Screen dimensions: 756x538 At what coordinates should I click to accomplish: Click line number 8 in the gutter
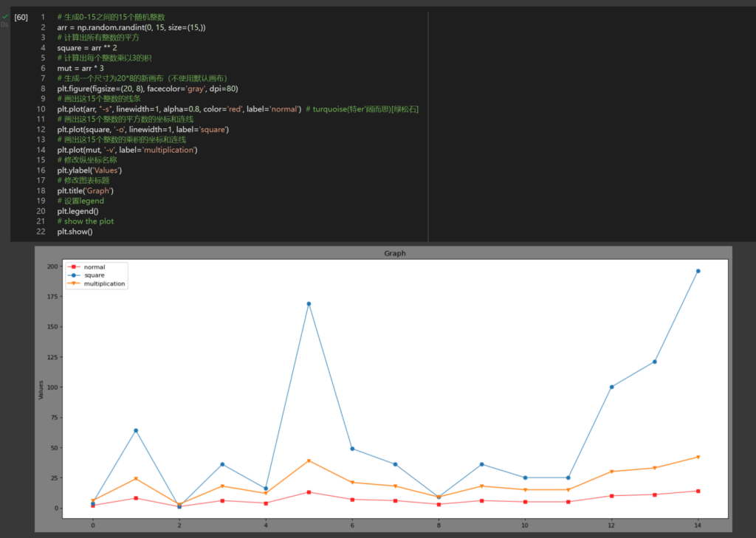(x=43, y=89)
